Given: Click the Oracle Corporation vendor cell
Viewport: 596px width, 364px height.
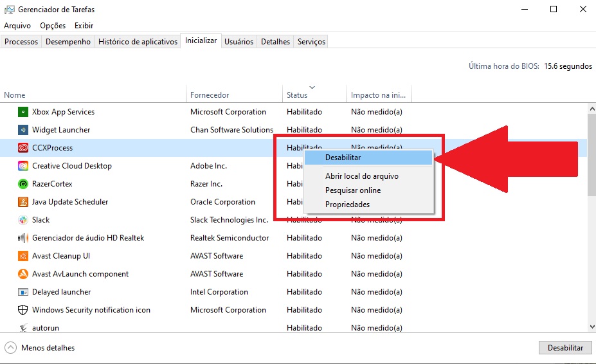Looking at the screenshot, I should pyautogui.click(x=222, y=201).
